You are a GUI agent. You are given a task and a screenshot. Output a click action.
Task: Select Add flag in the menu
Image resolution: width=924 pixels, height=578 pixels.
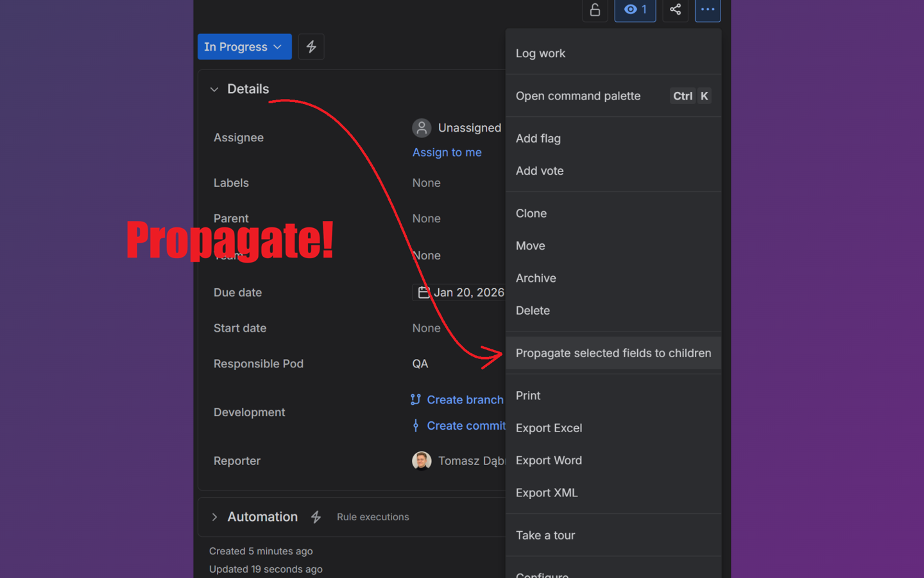tap(613, 138)
